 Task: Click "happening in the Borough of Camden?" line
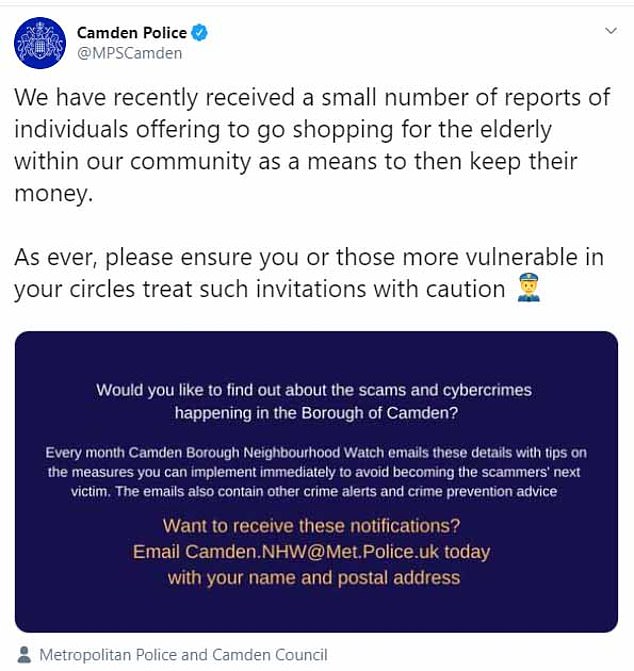313,412
